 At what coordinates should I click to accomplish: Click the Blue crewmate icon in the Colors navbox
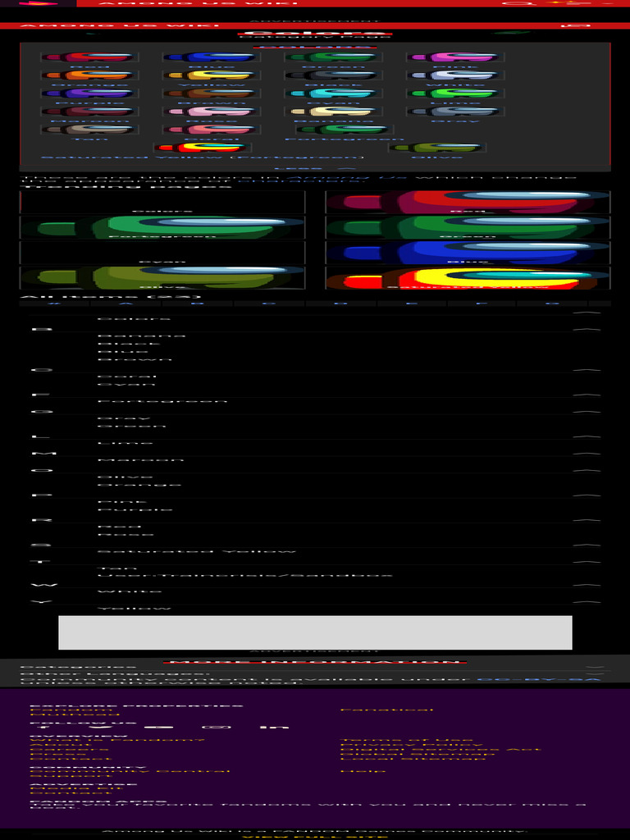212,57
